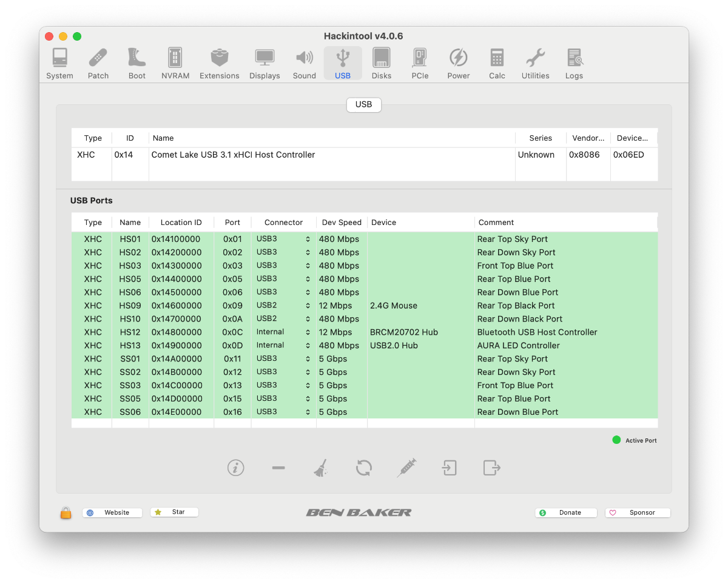The image size is (728, 584).
Task: Open the PCIe toolbar section
Action: point(420,64)
